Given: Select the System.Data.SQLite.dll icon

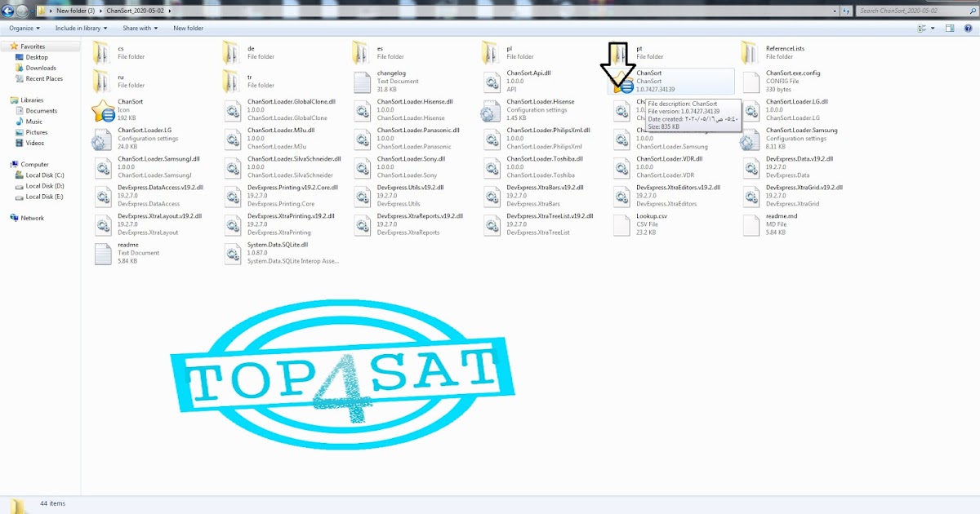Looking at the screenshot, I should point(232,253).
